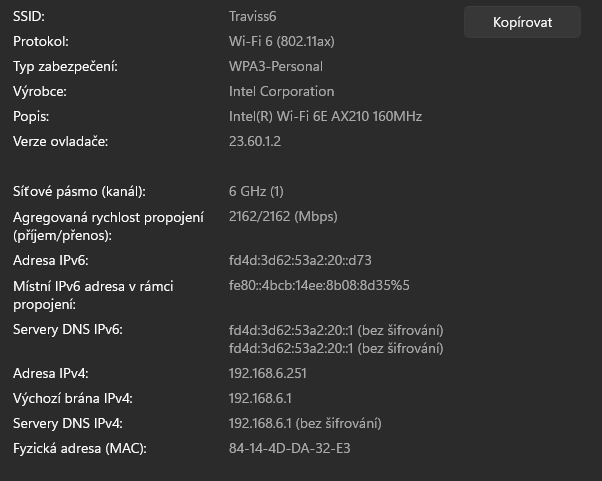
Task: Click the Verze ovladače label
Action: (x=60, y=141)
